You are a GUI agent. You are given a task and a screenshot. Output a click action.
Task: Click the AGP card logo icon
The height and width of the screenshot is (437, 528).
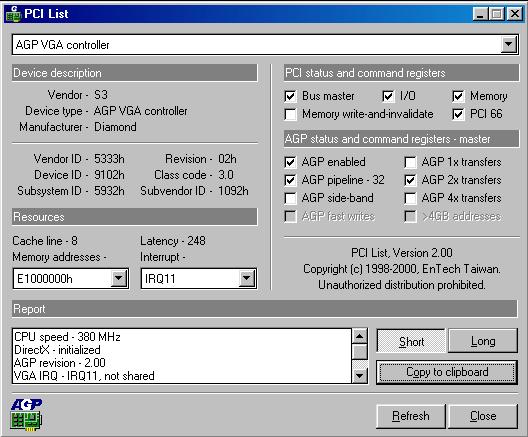click(26, 415)
